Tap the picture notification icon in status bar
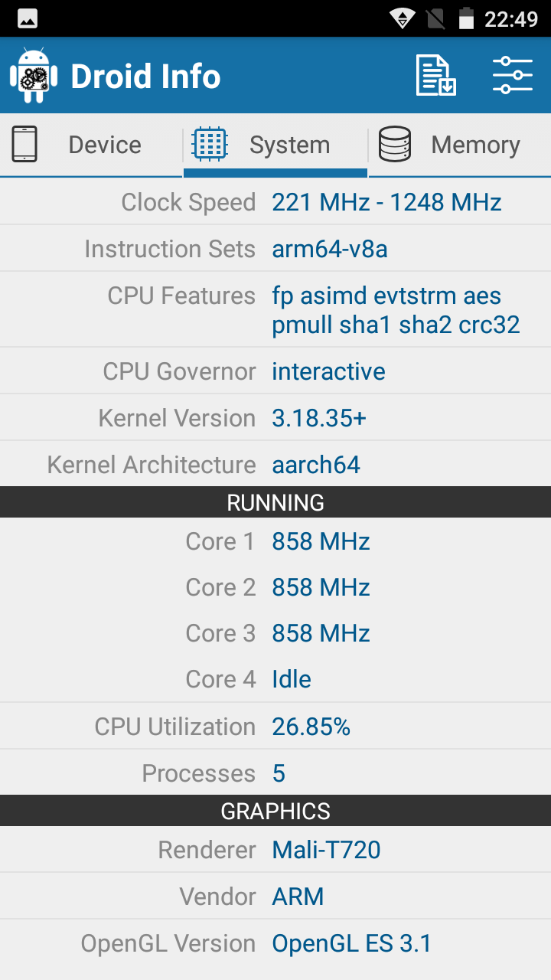The width and height of the screenshot is (551, 980). tap(28, 19)
